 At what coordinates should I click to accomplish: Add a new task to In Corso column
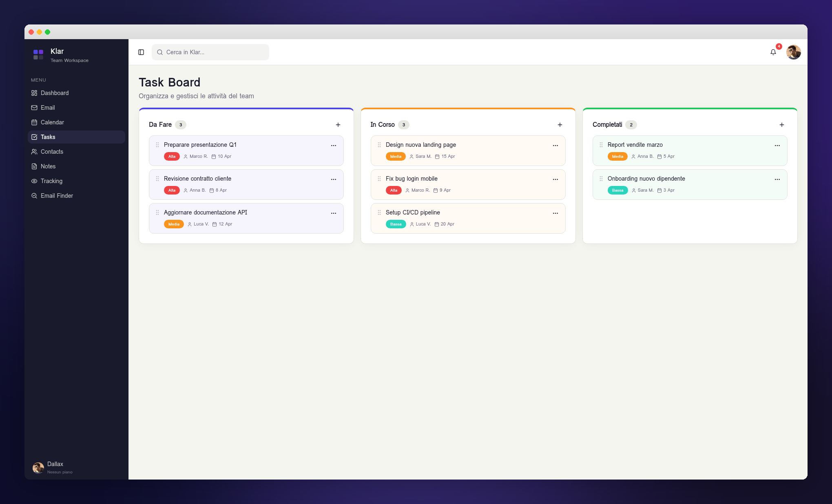pyautogui.click(x=560, y=125)
